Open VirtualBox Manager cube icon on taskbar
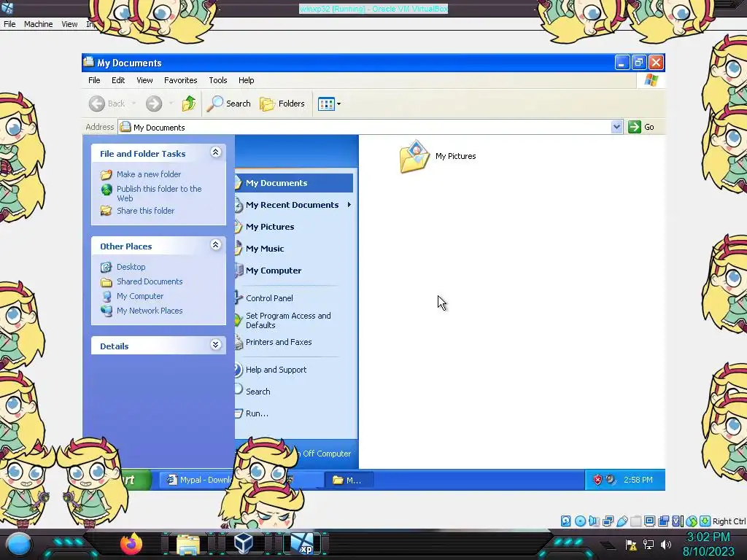Screen dimensions: 747x560 [244, 543]
